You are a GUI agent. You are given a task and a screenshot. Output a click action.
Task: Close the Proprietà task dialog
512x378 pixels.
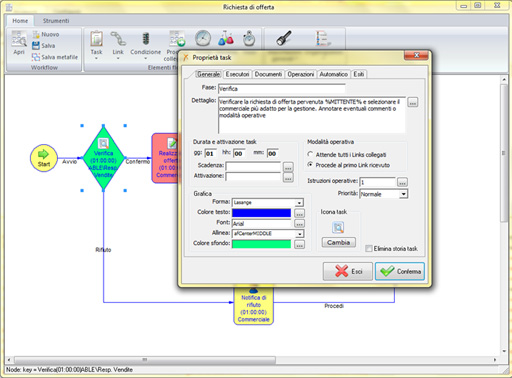416,55
